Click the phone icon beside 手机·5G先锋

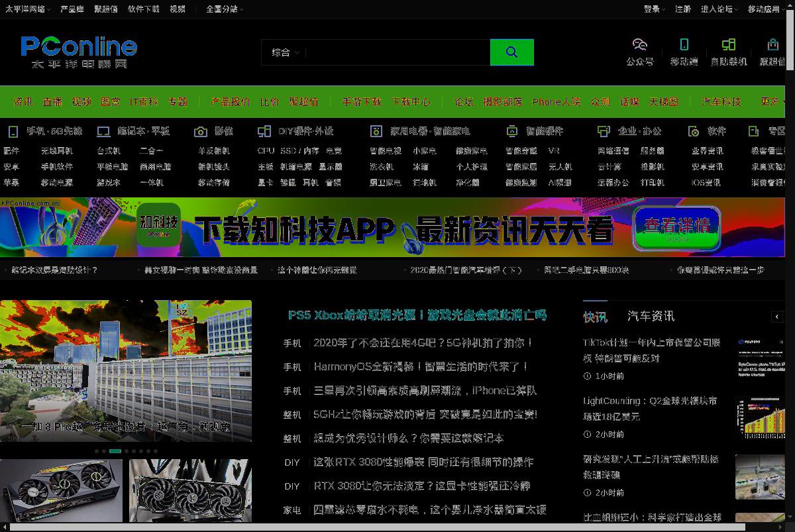[13, 131]
